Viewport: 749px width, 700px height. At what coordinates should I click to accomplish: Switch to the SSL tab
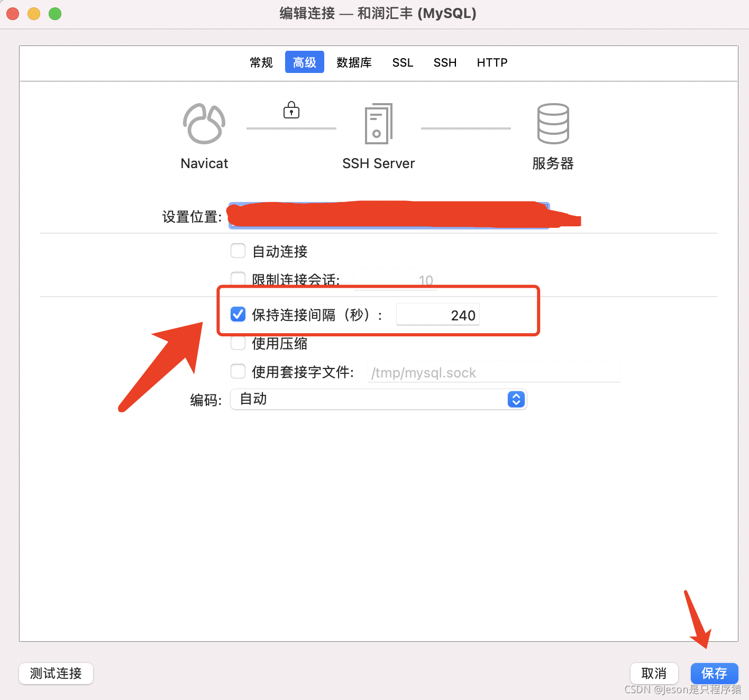tap(403, 62)
